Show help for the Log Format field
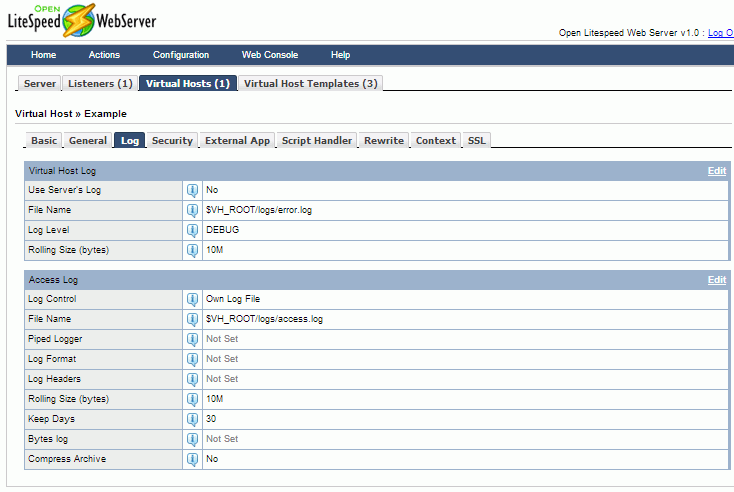Screen dimensions: 734x492 (x=192, y=359)
